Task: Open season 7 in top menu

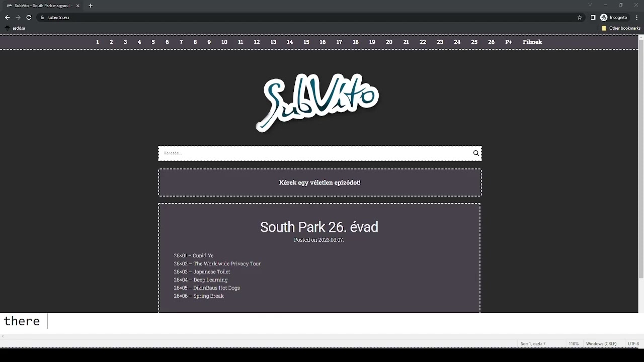Action: click(x=181, y=42)
